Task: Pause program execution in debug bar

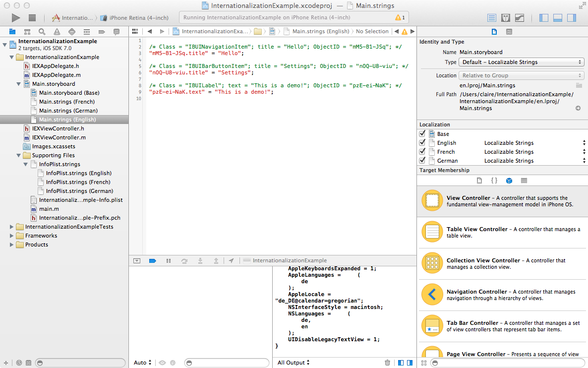Action: point(169,261)
